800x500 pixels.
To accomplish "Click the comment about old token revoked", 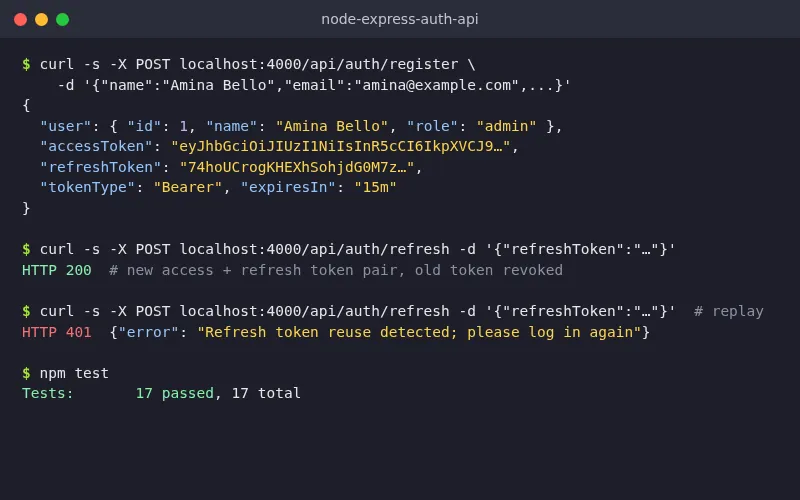I will pos(336,270).
